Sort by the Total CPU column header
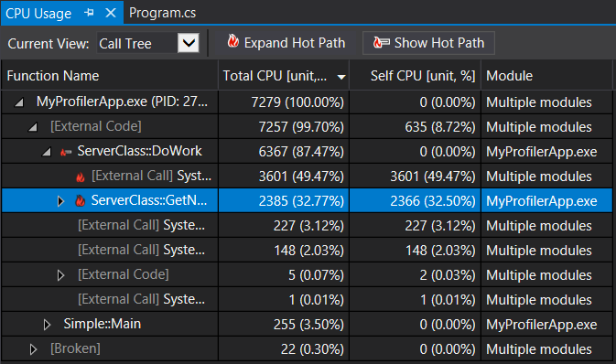Screen dimensions: 616x364 tap(284, 75)
